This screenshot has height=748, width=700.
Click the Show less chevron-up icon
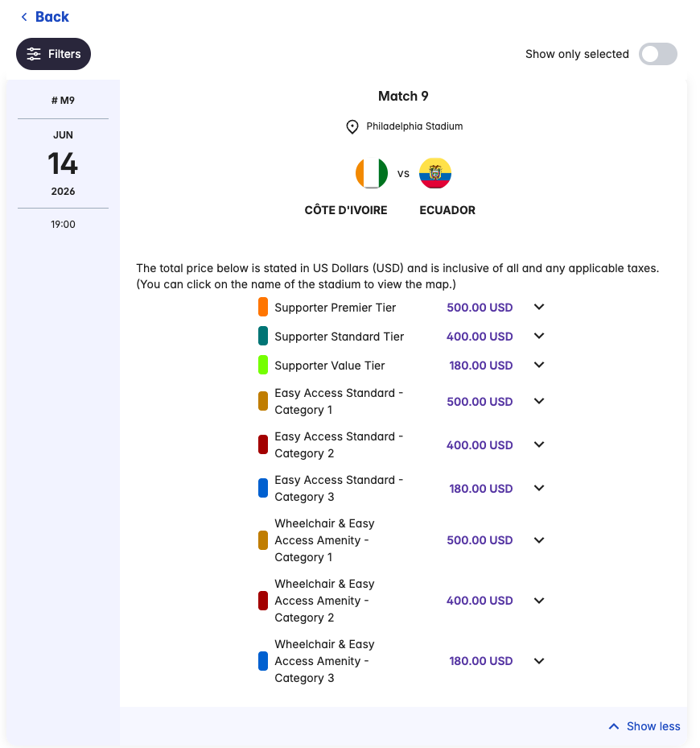614,726
